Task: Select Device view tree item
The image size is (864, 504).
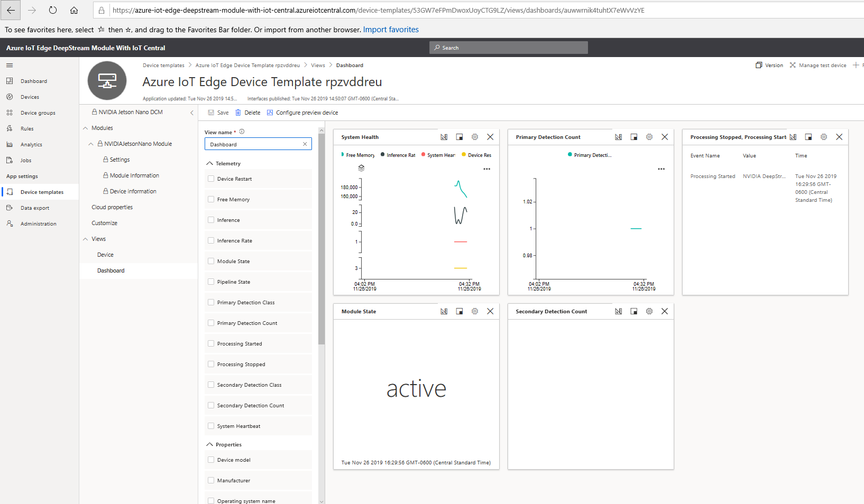Action: (105, 255)
